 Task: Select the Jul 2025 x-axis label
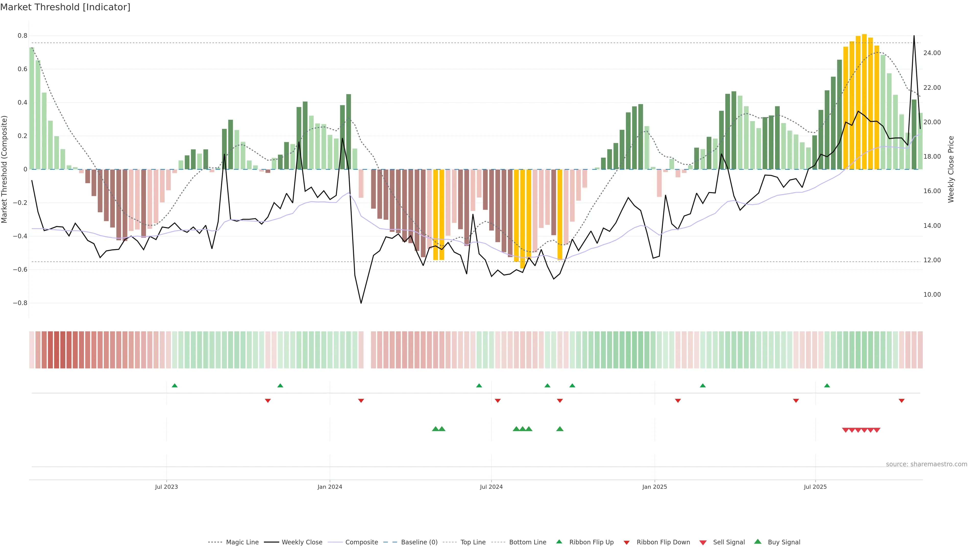click(815, 487)
